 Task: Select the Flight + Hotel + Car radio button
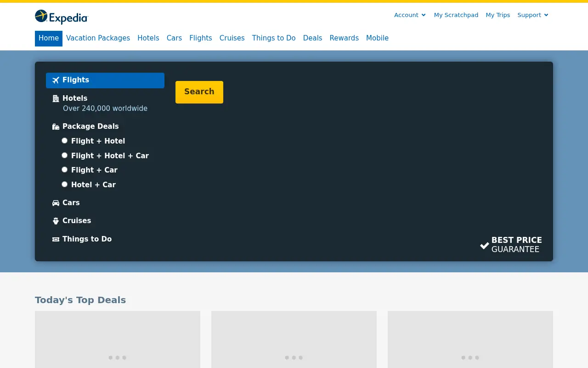65,155
